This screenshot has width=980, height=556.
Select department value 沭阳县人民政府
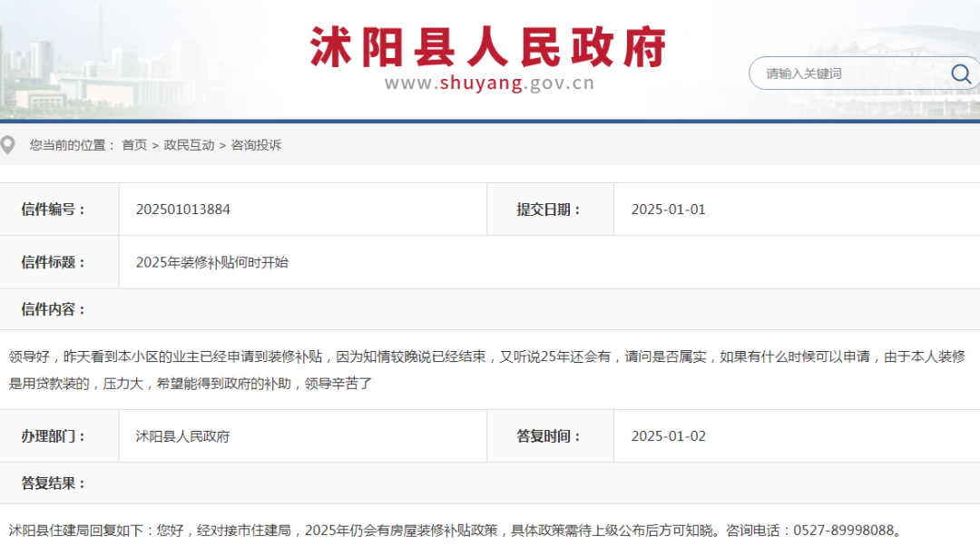182,436
